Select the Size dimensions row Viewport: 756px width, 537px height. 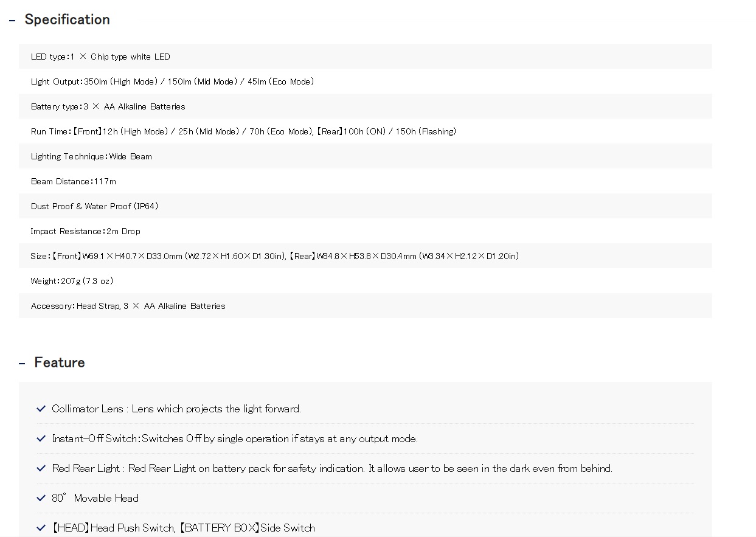[365, 256]
